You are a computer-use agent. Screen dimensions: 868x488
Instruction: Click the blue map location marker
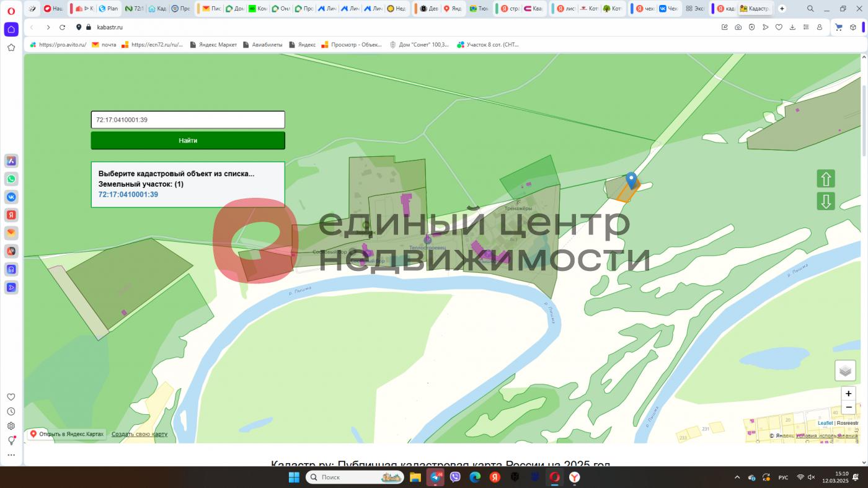pyautogui.click(x=631, y=180)
